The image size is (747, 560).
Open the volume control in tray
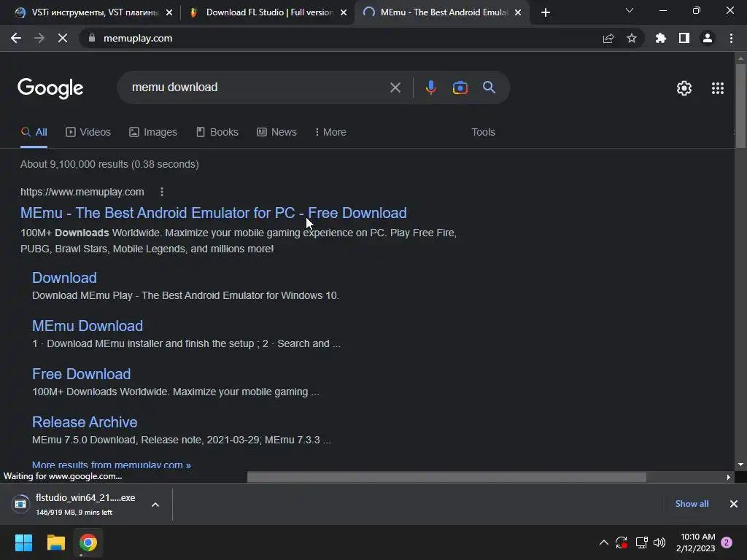click(x=659, y=542)
